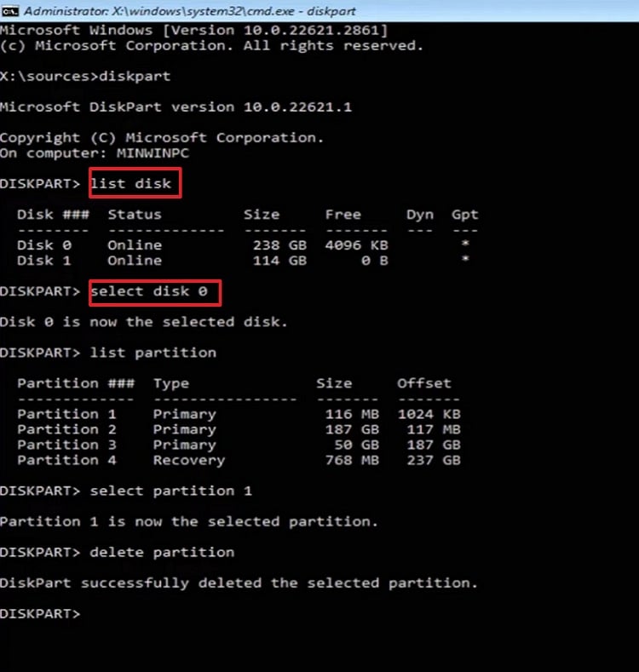Click the '187 GB' partition size

point(352,429)
